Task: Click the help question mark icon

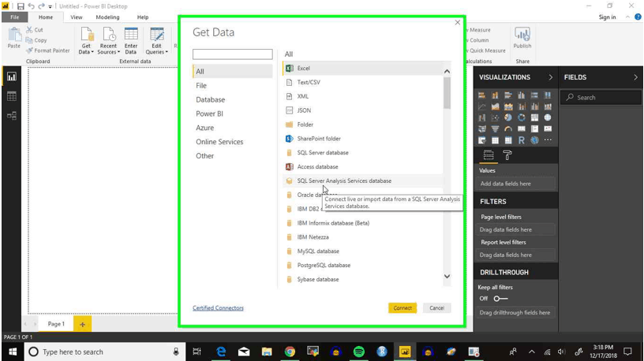Action: [x=638, y=17]
